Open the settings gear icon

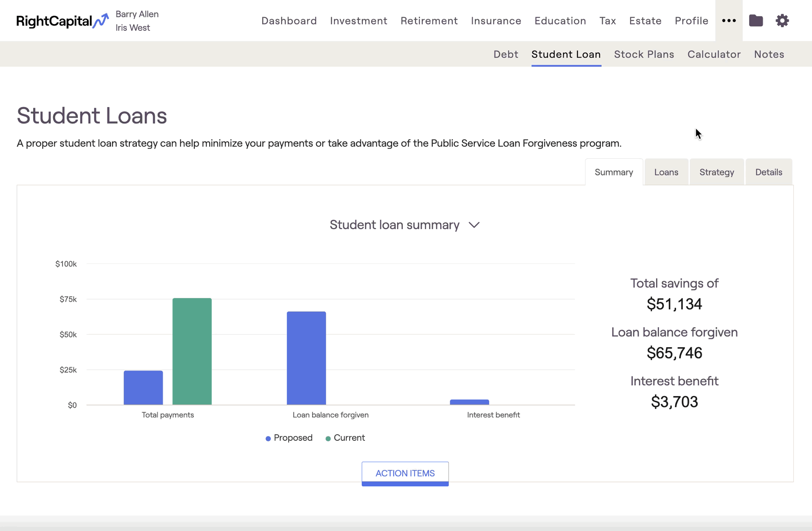pos(782,21)
